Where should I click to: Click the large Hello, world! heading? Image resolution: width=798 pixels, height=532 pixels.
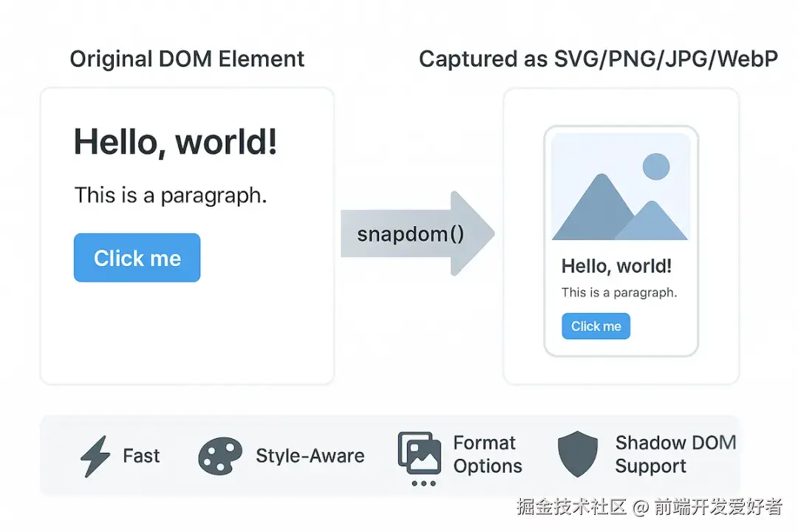coord(175,141)
